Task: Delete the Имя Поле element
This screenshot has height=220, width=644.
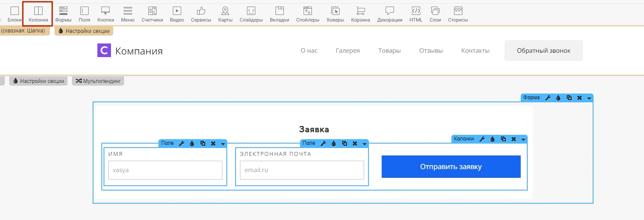Action: click(x=213, y=143)
